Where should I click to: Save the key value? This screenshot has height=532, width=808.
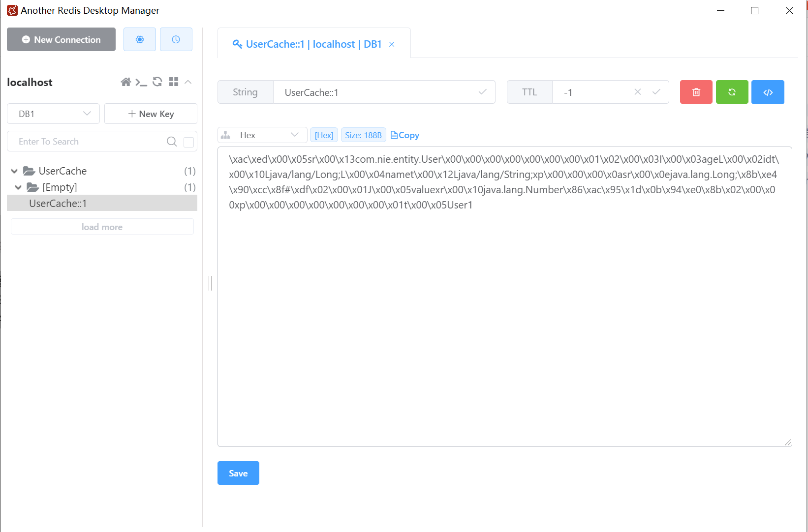click(x=238, y=473)
